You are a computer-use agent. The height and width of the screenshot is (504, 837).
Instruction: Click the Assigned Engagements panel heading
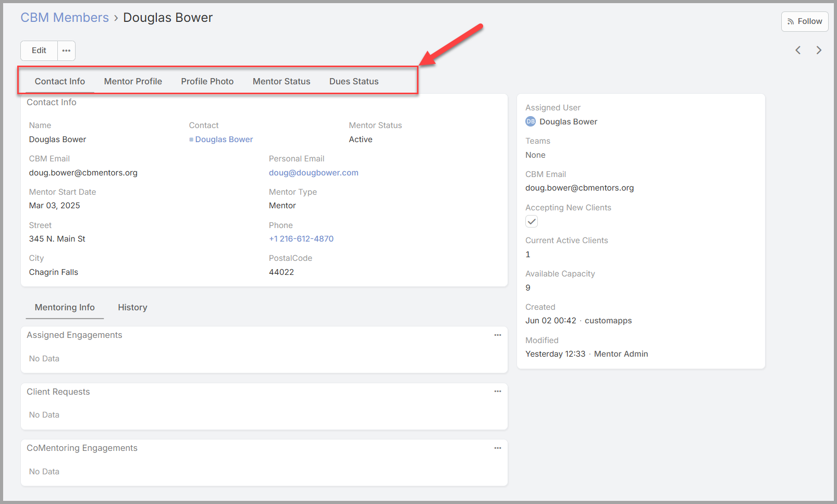coord(75,335)
